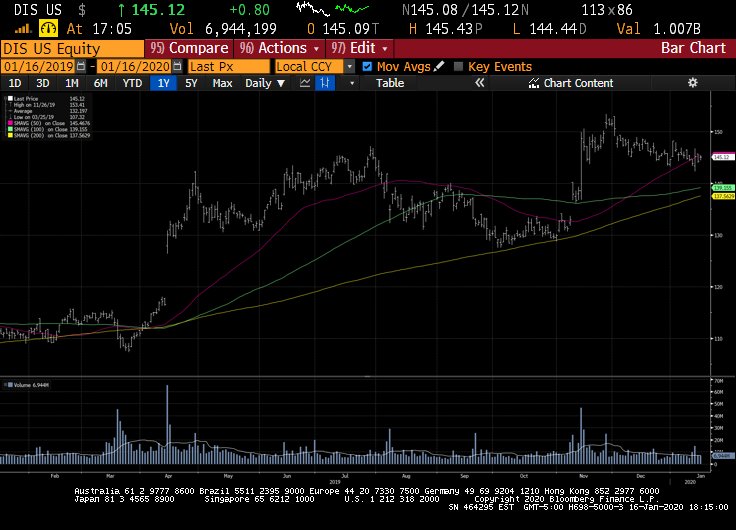Viewport: 736px width, 530px height.
Task: Toggle the Mov Avgs checkbox
Action: pos(367,67)
